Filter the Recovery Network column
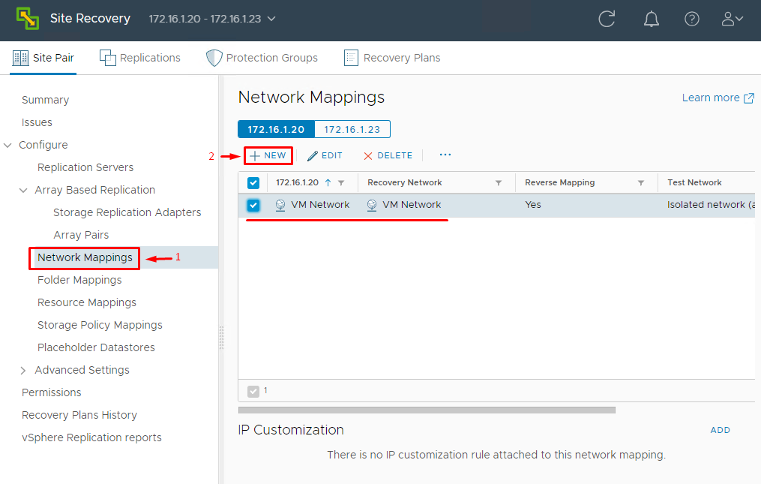 (498, 183)
